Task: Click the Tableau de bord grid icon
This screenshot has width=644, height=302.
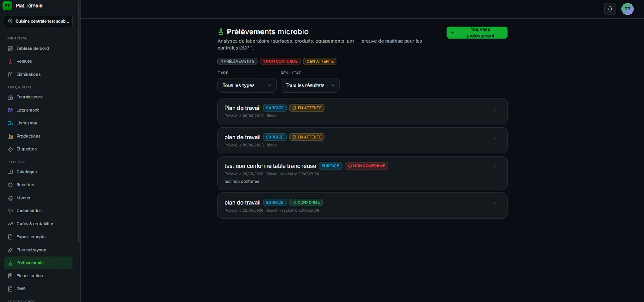Action: tap(10, 48)
